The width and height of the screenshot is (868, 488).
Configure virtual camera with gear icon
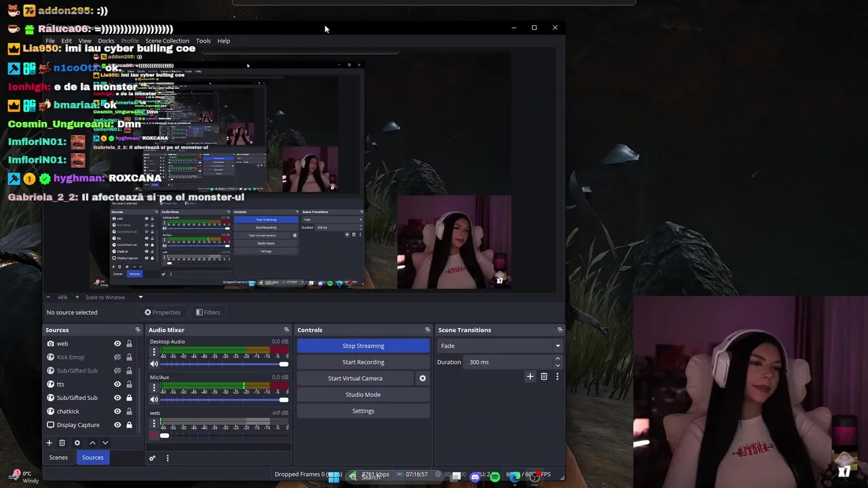[422, 378]
